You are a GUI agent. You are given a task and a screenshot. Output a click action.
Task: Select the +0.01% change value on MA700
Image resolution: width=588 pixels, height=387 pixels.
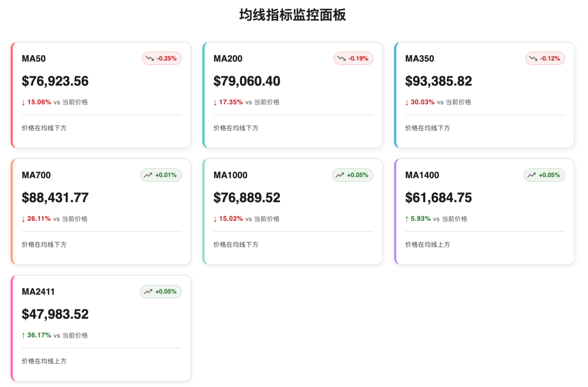click(166, 175)
